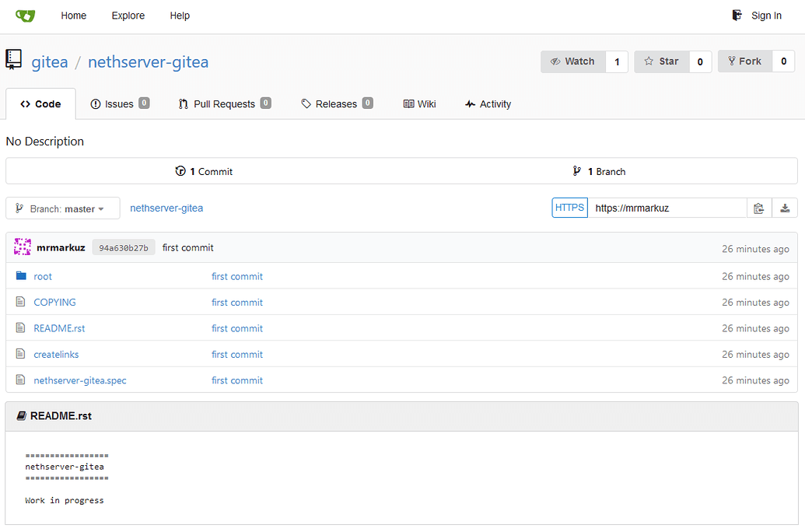
Task: Open the COPYING file link
Action: click(x=54, y=302)
